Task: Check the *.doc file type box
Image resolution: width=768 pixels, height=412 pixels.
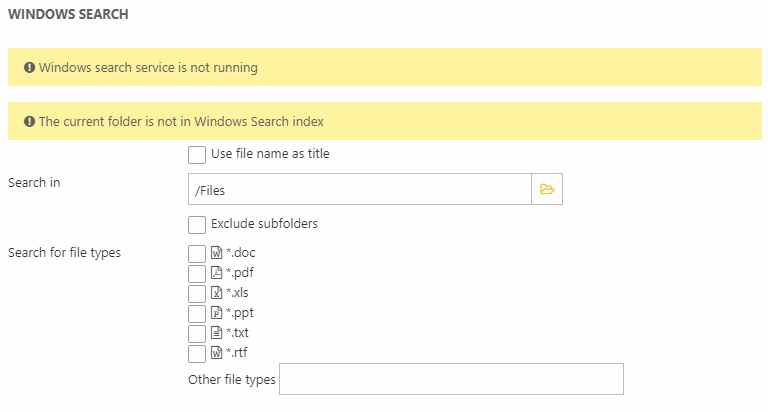Action: point(197,253)
